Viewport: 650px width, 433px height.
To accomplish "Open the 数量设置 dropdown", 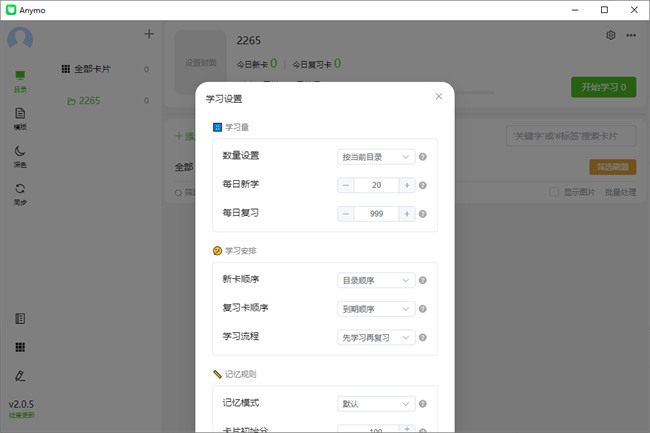I will [376, 157].
